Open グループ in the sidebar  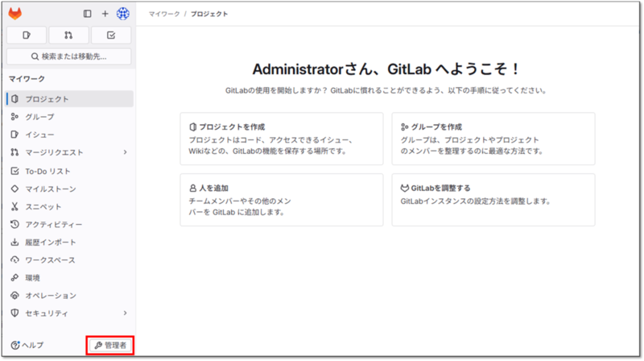point(70,117)
